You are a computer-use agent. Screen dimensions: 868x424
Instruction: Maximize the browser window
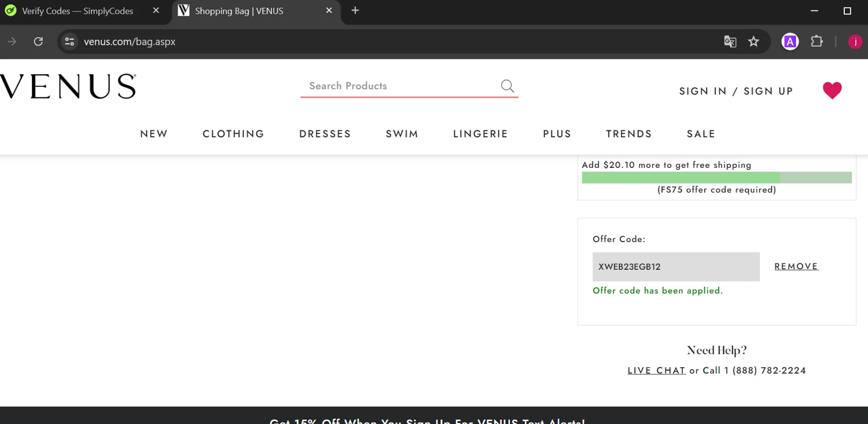click(x=847, y=10)
